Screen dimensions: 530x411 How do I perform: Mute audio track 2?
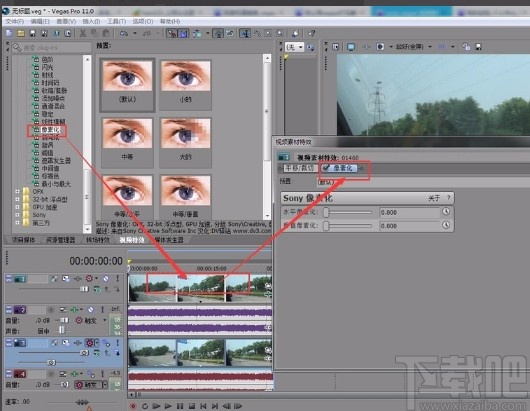click(91, 309)
